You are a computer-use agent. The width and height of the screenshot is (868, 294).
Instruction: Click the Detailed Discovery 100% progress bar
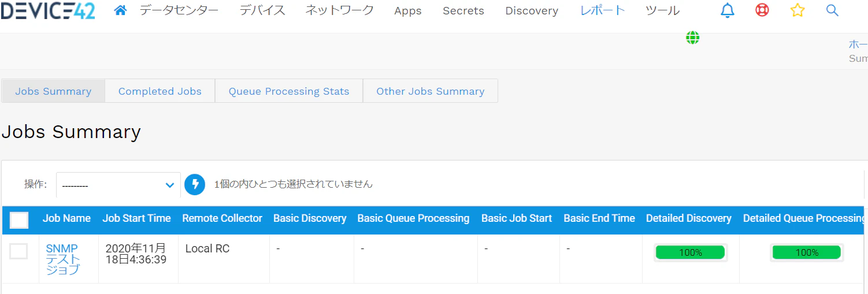click(x=691, y=252)
